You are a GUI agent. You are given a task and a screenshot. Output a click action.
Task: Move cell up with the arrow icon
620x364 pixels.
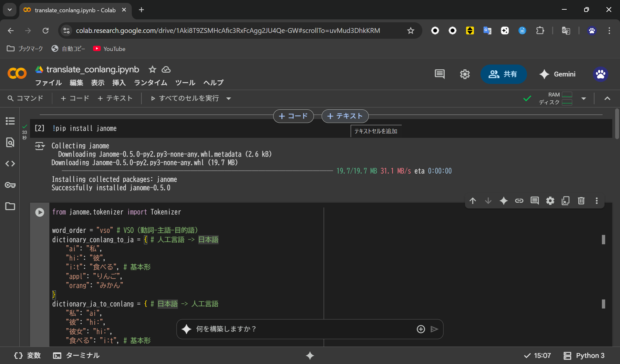tap(473, 201)
